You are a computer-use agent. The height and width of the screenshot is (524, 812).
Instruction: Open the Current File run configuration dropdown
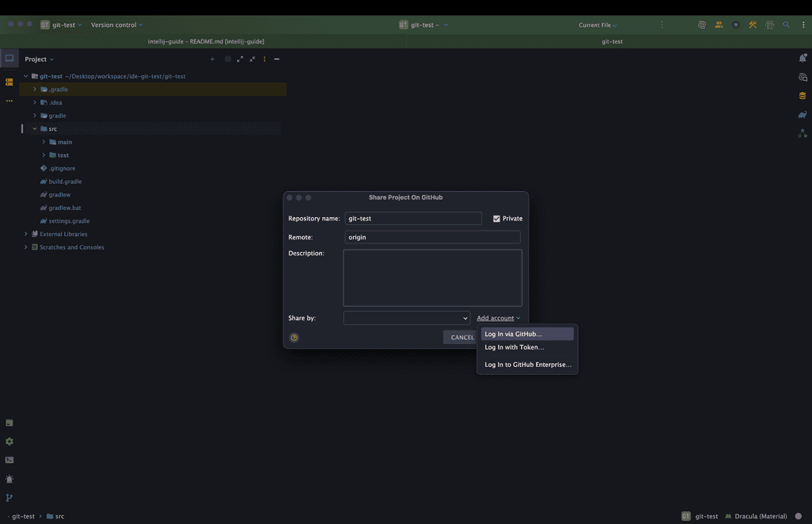click(598, 25)
